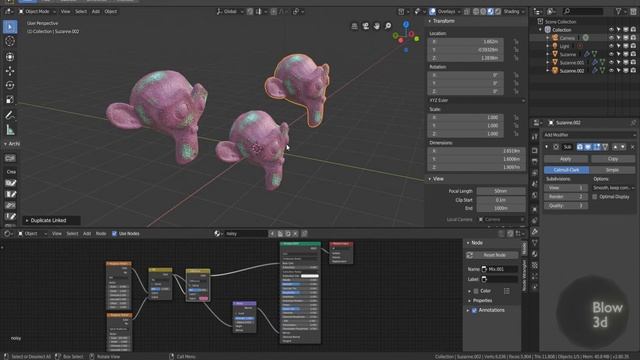The height and width of the screenshot is (360, 640).
Task: Hide Suzanne.002 with its eye icon
Action: (611, 71)
